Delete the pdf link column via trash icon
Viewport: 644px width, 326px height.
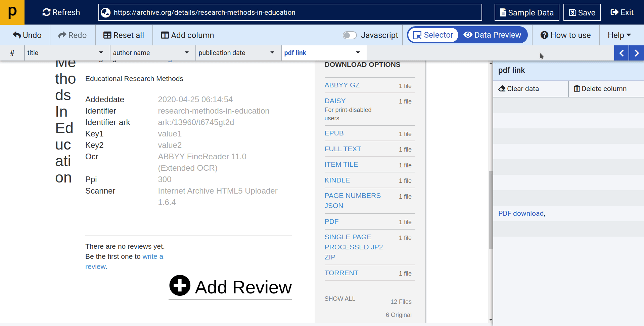[577, 88]
